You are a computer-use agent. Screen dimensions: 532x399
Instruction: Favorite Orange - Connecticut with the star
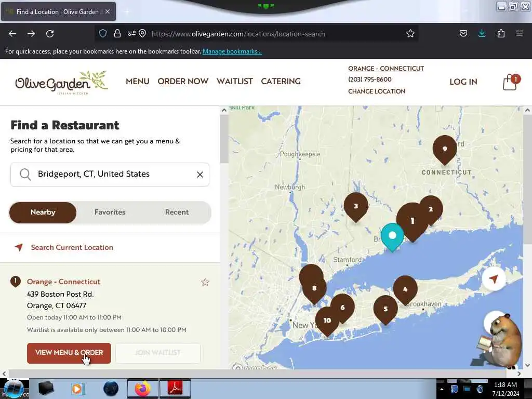[205, 282]
